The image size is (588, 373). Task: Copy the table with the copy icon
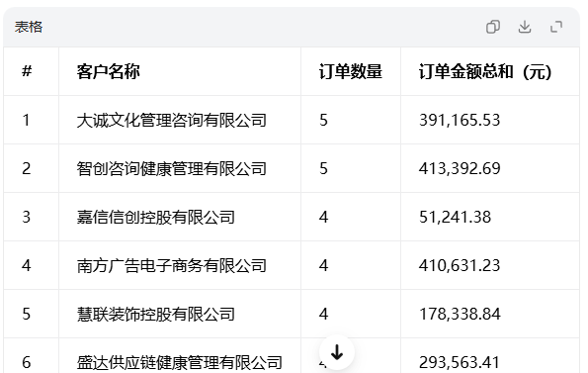click(493, 27)
